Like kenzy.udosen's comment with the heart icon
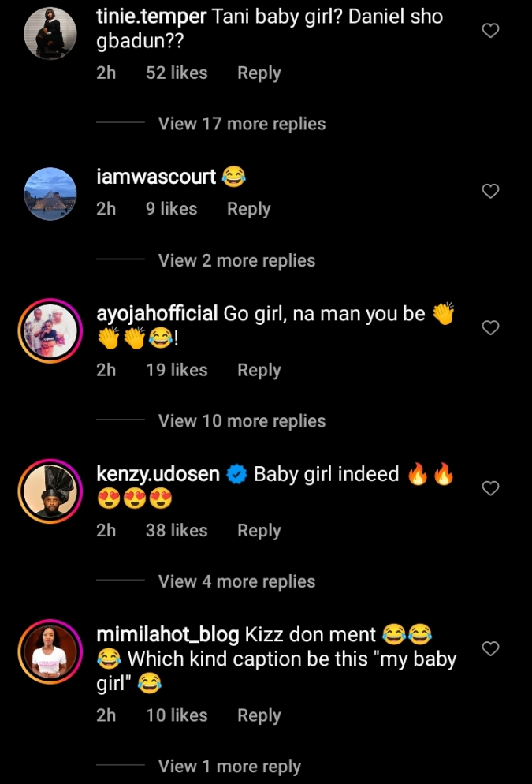The image size is (532, 784). [x=490, y=489]
